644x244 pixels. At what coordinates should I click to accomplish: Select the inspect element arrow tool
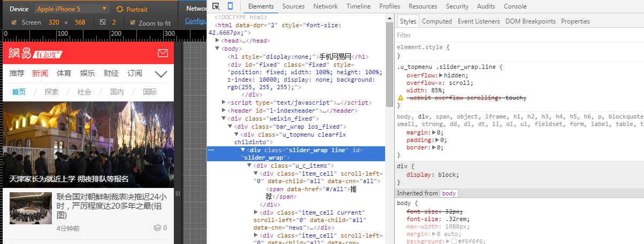[x=216, y=6]
